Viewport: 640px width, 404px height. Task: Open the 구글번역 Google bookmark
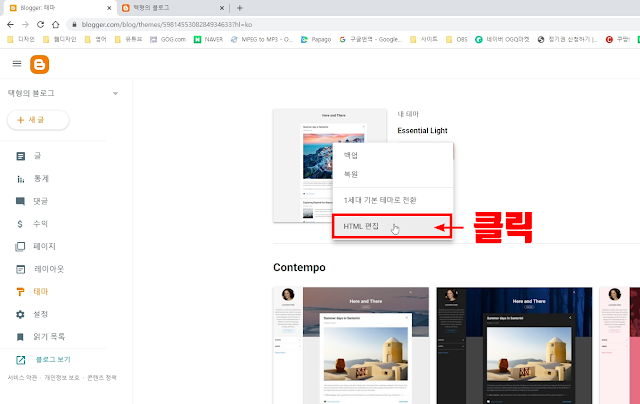point(371,40)
